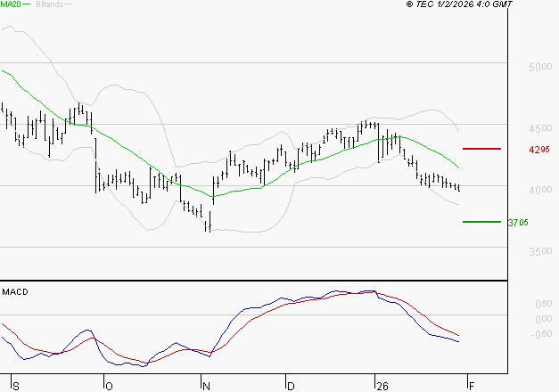This screenshot has height=392, width=559.
Task: Click the S month marker on time axis
Action: coord(16,386)
